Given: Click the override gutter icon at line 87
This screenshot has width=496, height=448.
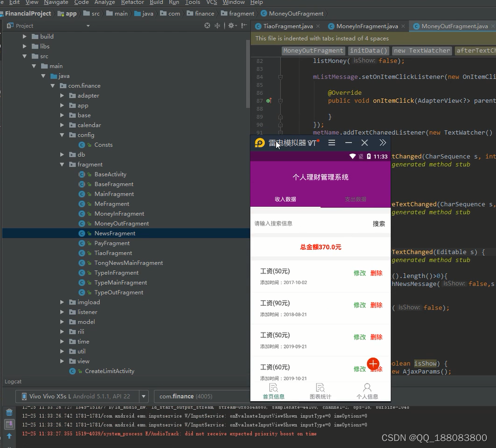Looking at the screenshot, I should click(269, 100).
